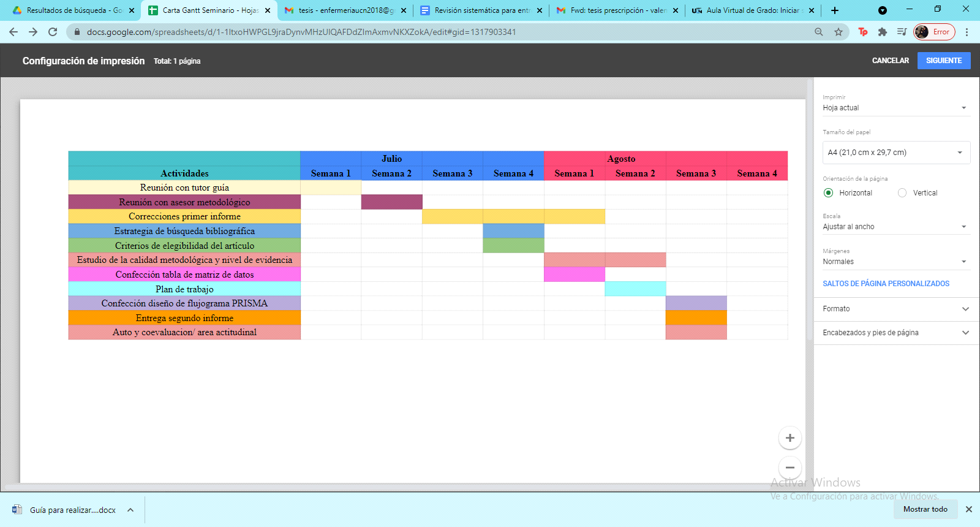Expand Encabezados y pies de página

(x=896, y=333)
